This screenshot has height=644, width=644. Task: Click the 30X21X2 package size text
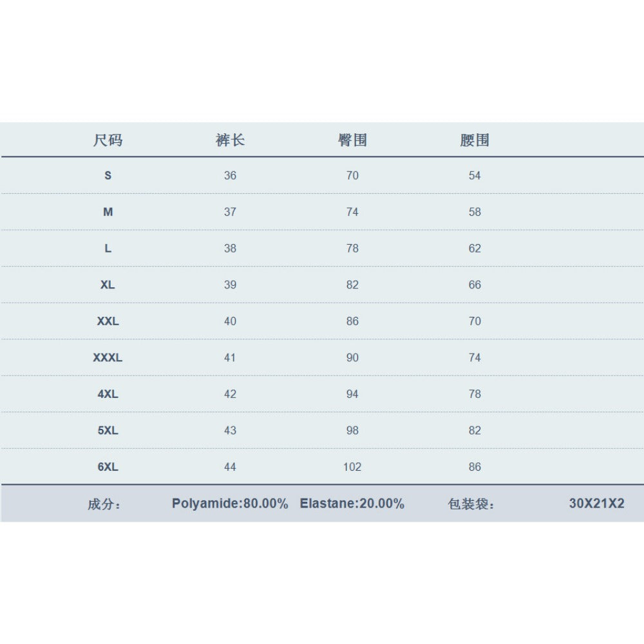point(596,504)
